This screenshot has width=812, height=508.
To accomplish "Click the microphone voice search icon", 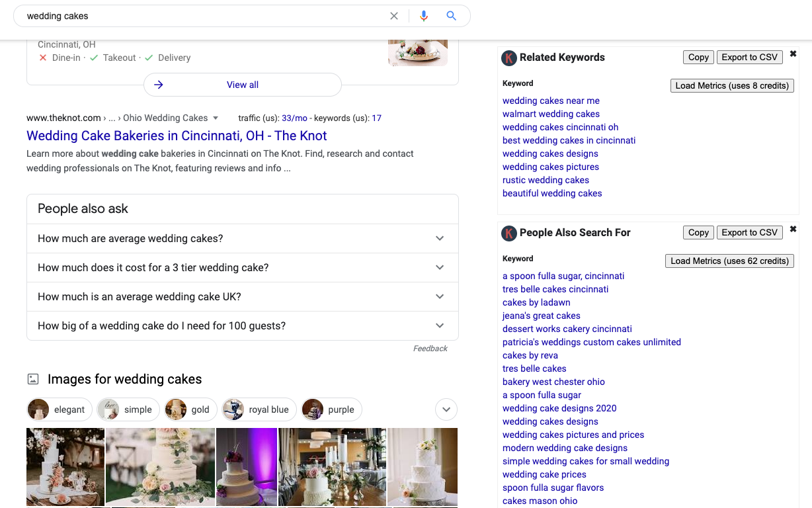I will click(424, 16).
